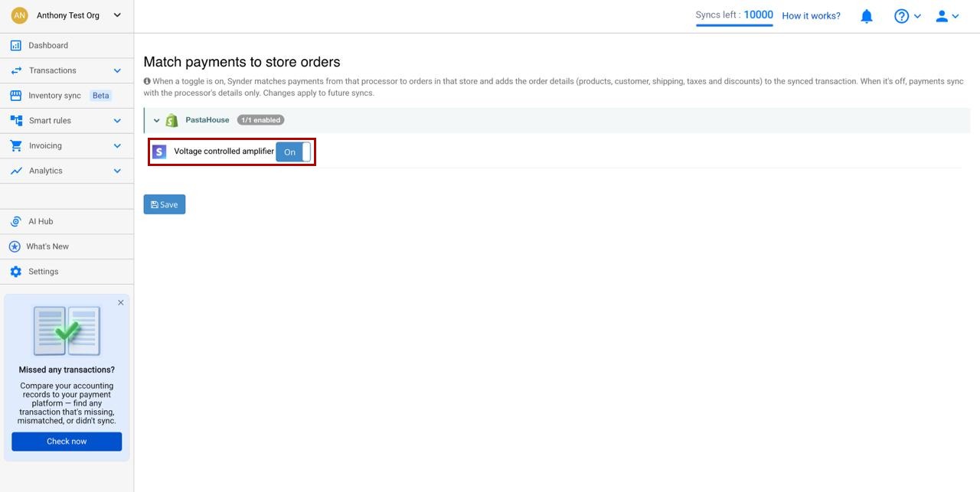Screen dimensions: 980x492
Task: Click the Save button
Action: tap(164, 204)
